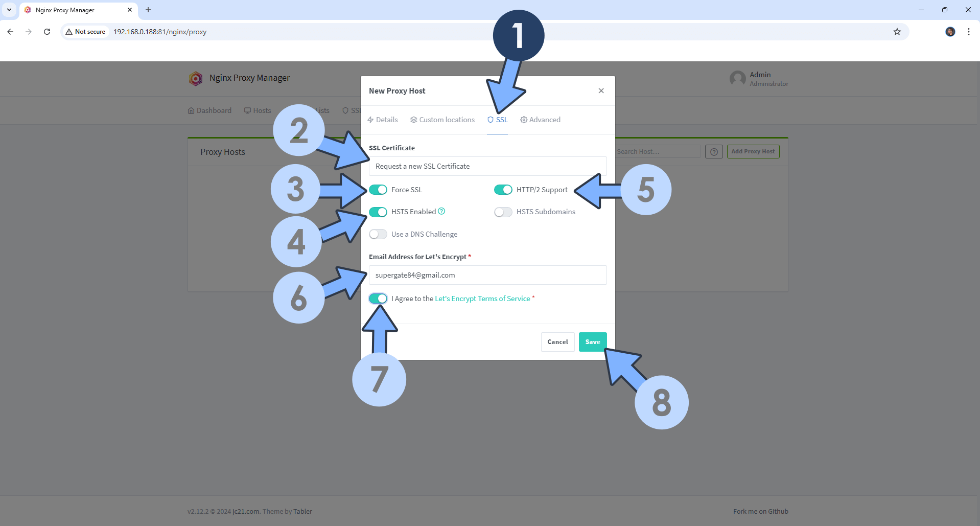980x526 pixels.
Task: Toggle the HTTP/2 Support switch
Action: tap(503, 190)
